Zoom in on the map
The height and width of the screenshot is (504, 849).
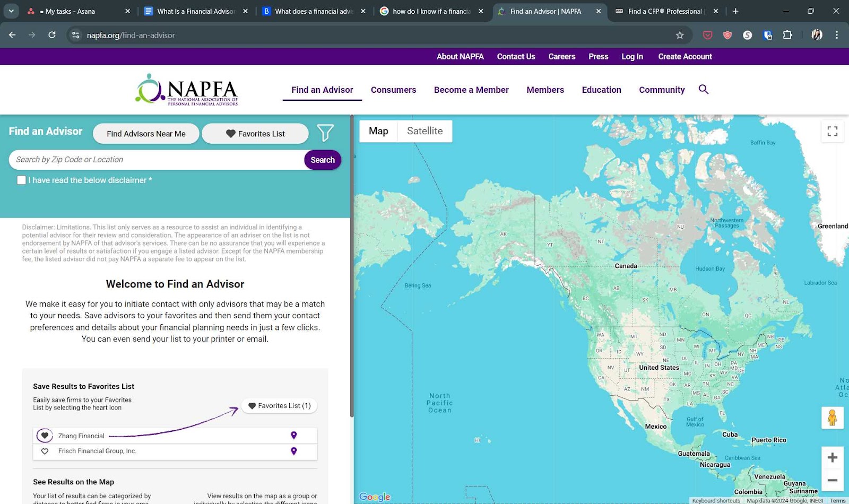click(833, 457)
